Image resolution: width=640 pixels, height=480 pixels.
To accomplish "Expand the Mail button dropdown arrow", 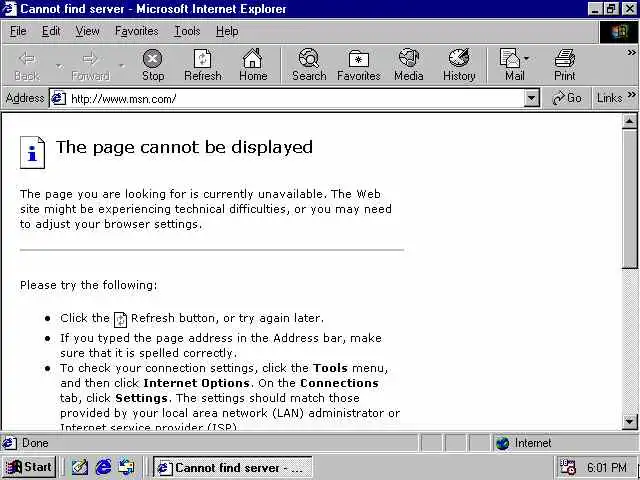I will pos(526,58).
